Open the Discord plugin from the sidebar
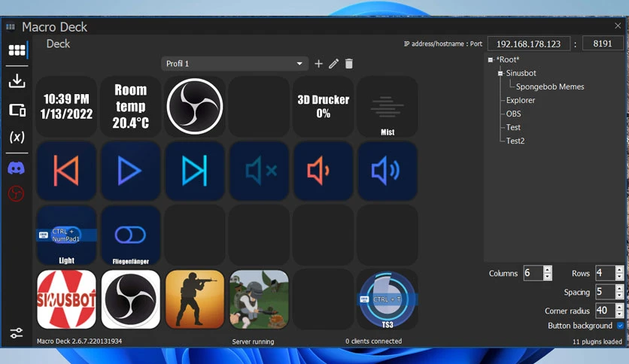Viewport: 629px width, 364px height. coord(17,168)
